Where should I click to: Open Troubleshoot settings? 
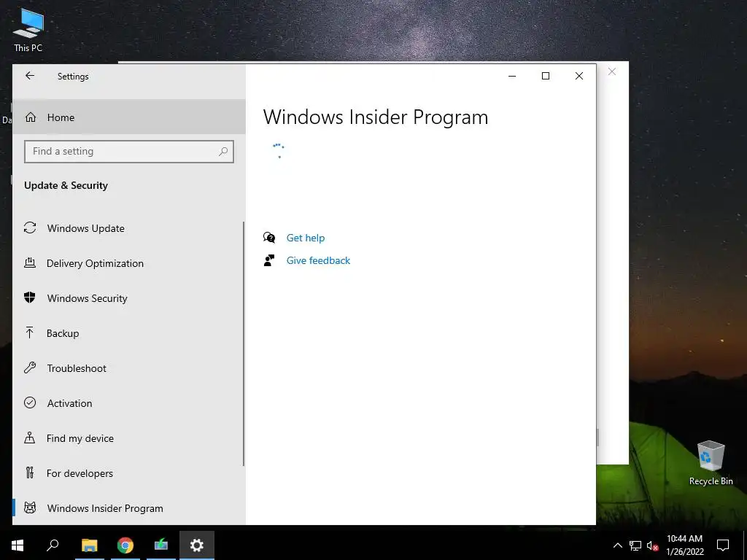point(128,368)
